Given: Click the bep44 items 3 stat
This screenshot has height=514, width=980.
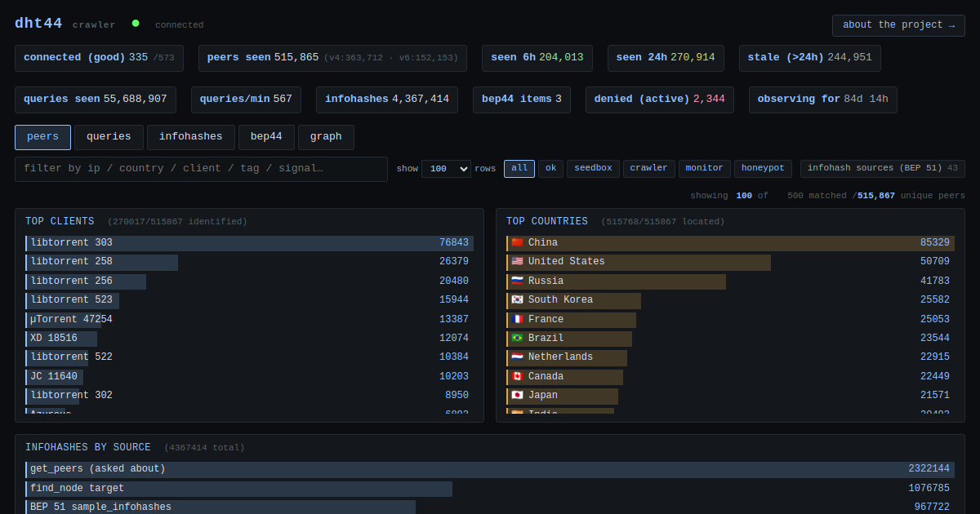Looking at the screenshot, I should [x=522, y=100].
